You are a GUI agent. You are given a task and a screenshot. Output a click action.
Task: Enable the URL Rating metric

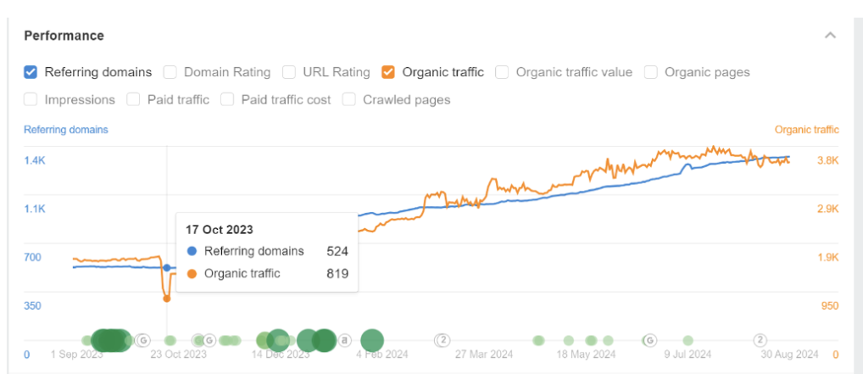(x=289, y=72)
